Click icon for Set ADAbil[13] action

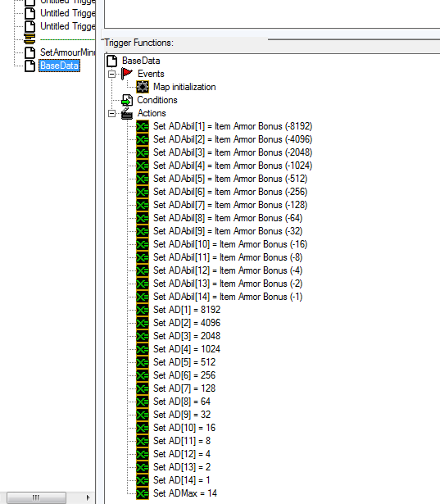click(143, 284)
